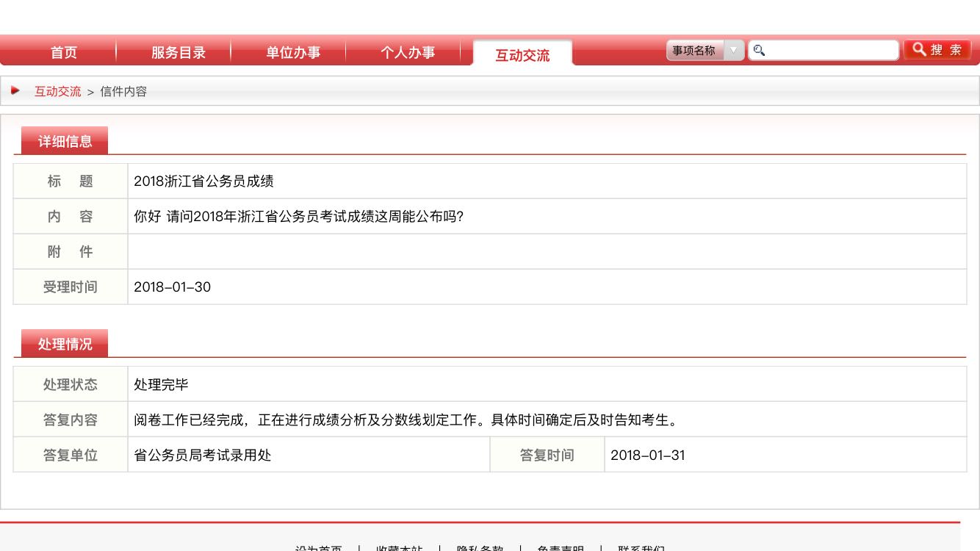Click the 受理时间 value 2018-01-30
The width and height of the screenshot is (980, 551).
[x=172, y=287]
